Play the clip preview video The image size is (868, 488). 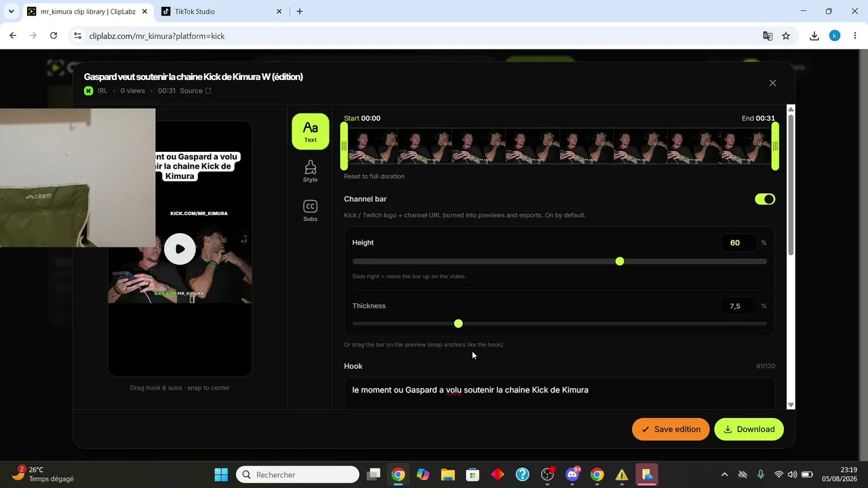click(x=180, y=249)
